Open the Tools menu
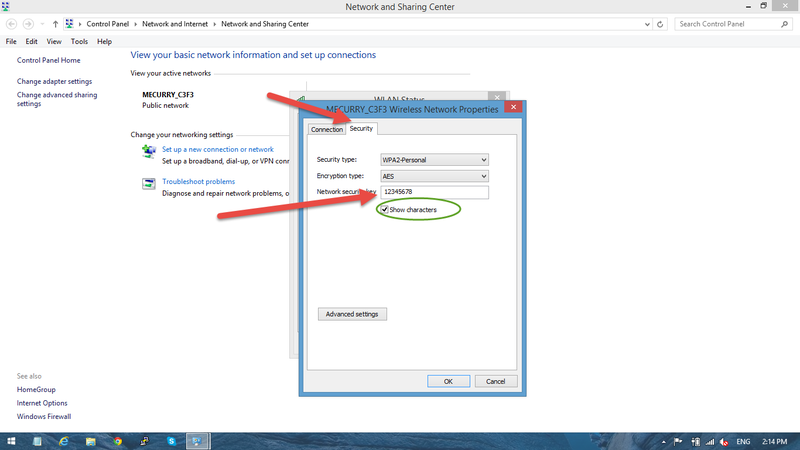 79,42
